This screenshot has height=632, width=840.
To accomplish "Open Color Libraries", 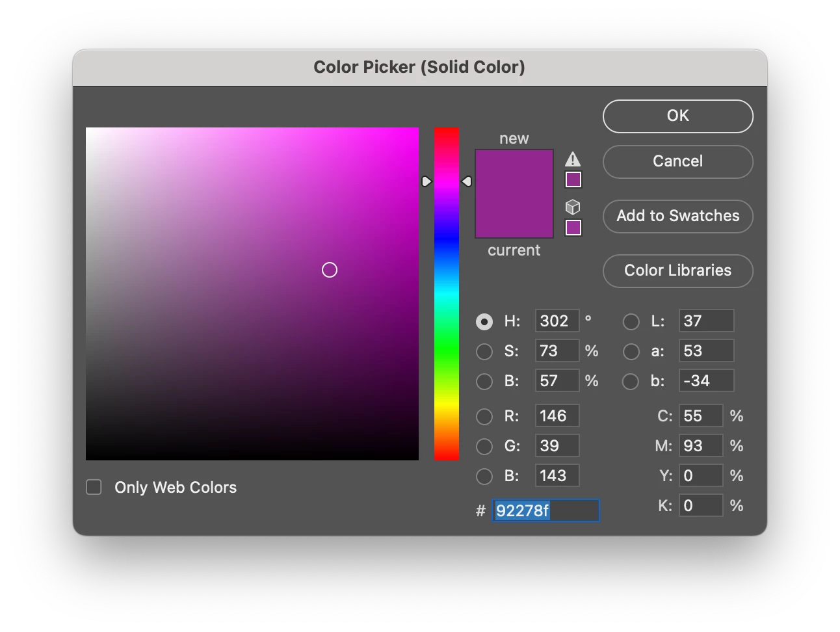I will pos(678,271).
